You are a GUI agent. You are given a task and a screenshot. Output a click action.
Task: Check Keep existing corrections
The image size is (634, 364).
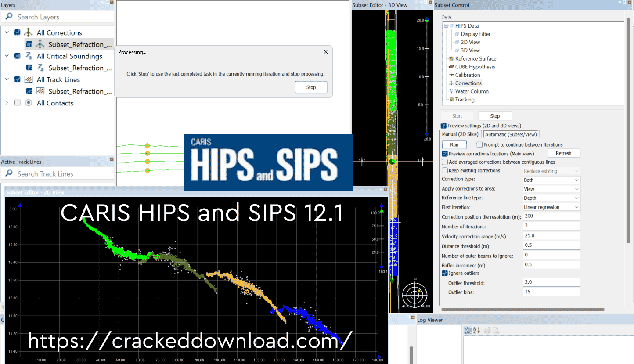pyautogui.click(x=445, y=170)
